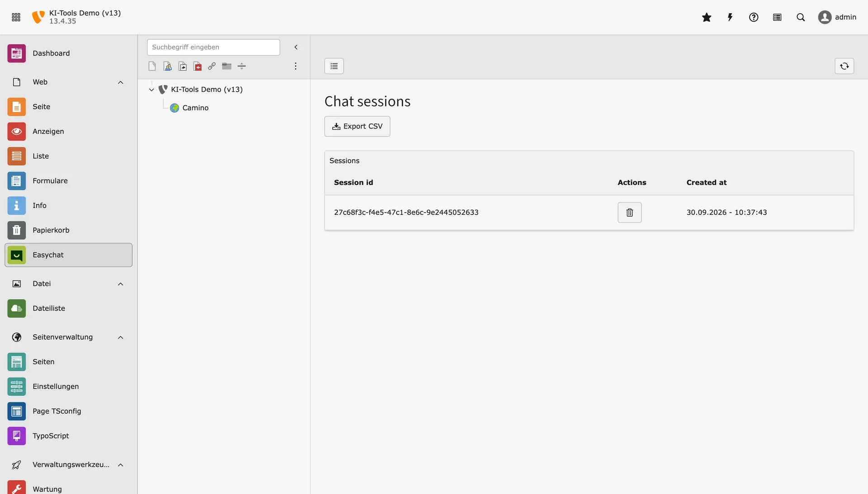Open the Info module
Screen dimensions: 868x494
pos(68,205)
